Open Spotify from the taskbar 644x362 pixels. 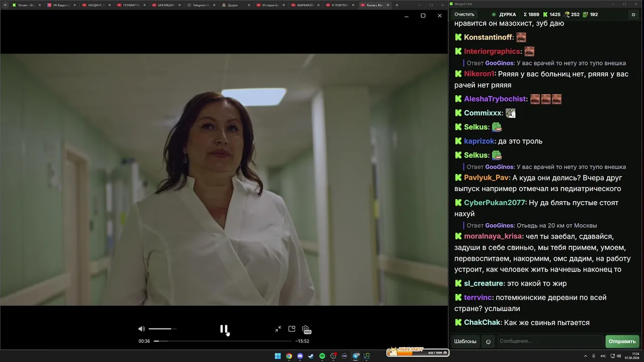322,356
